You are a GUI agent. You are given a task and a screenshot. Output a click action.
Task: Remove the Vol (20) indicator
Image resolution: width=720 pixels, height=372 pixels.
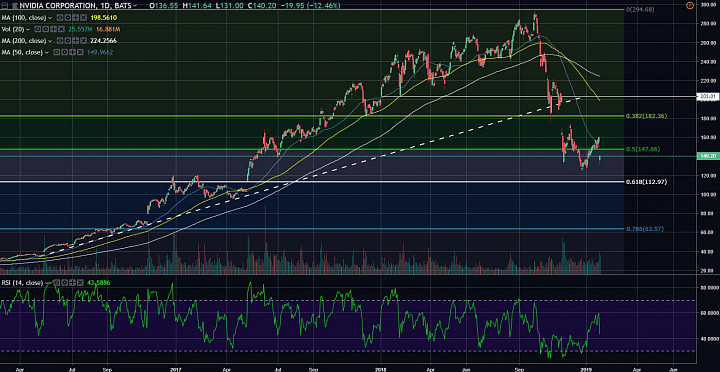pos(61,29)
